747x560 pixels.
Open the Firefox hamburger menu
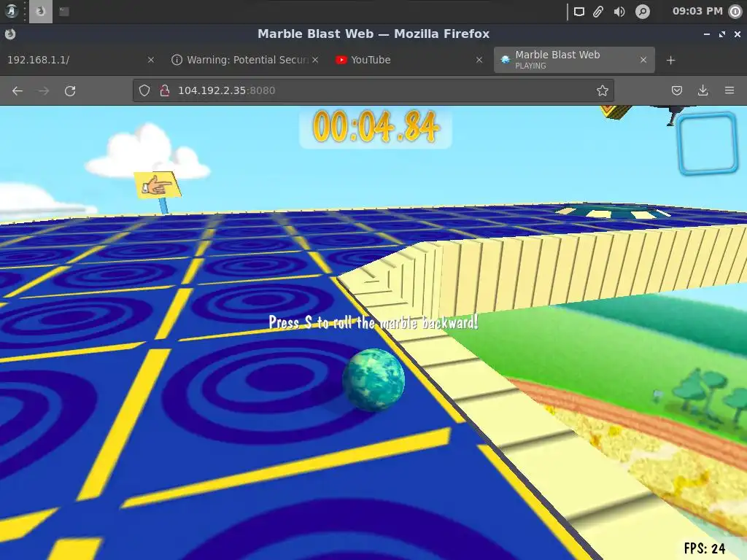(729, 90)
